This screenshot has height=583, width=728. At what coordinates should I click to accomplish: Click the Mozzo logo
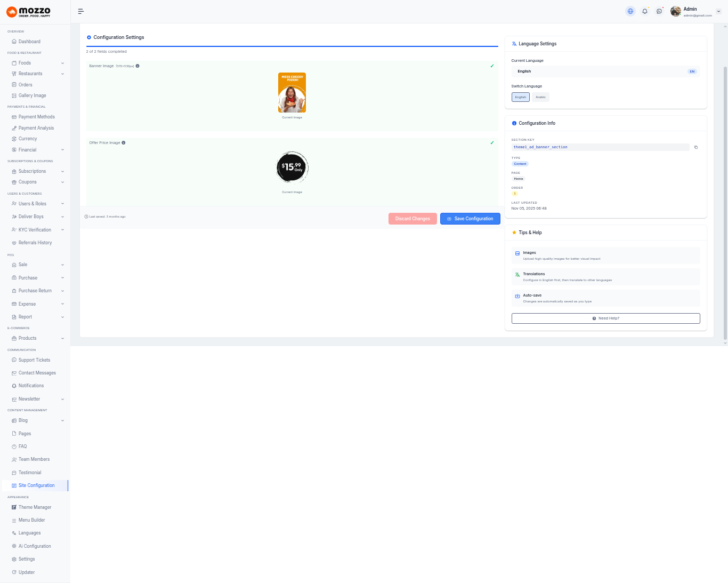click(x=29, y=12)
